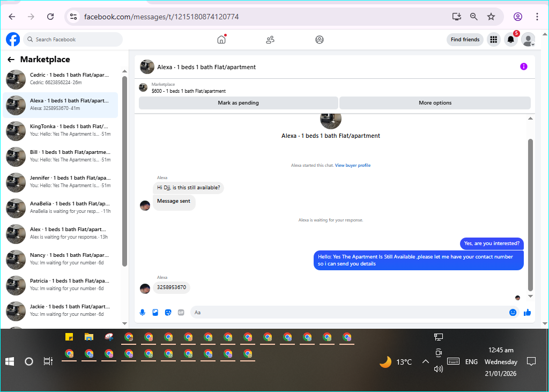Click the 'Hi Djj, is this still available?' message
This screenshot has height=392, width=549.
click(188, 188)
